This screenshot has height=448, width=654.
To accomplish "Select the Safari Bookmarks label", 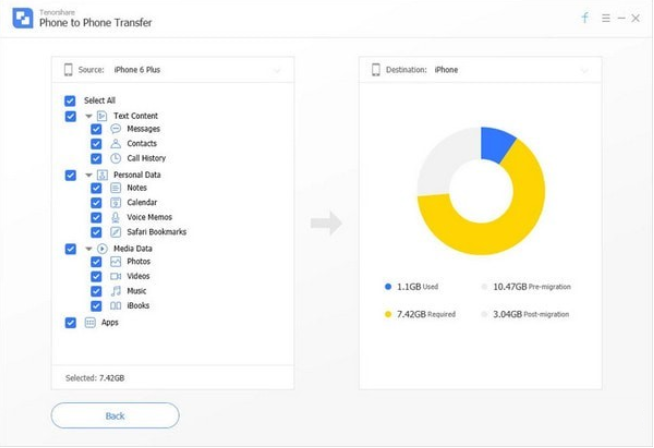I will (x=157, y=232).
